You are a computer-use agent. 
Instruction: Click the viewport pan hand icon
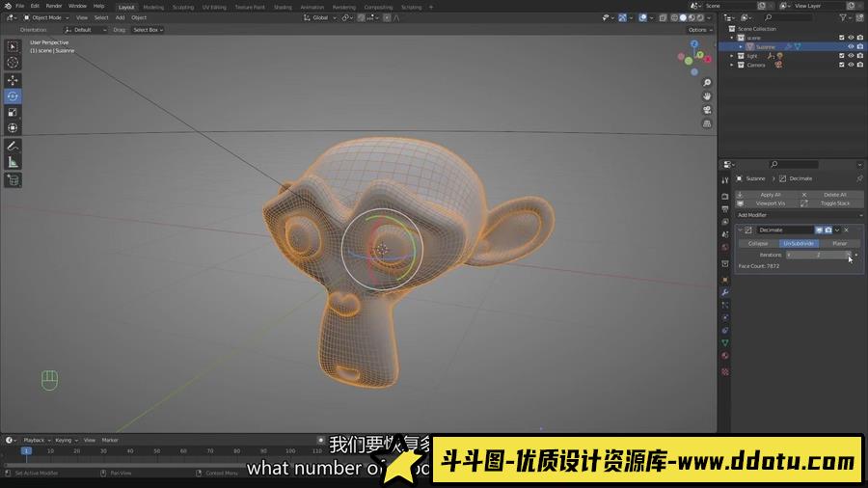pyautogui.click(x=707, y=96)
